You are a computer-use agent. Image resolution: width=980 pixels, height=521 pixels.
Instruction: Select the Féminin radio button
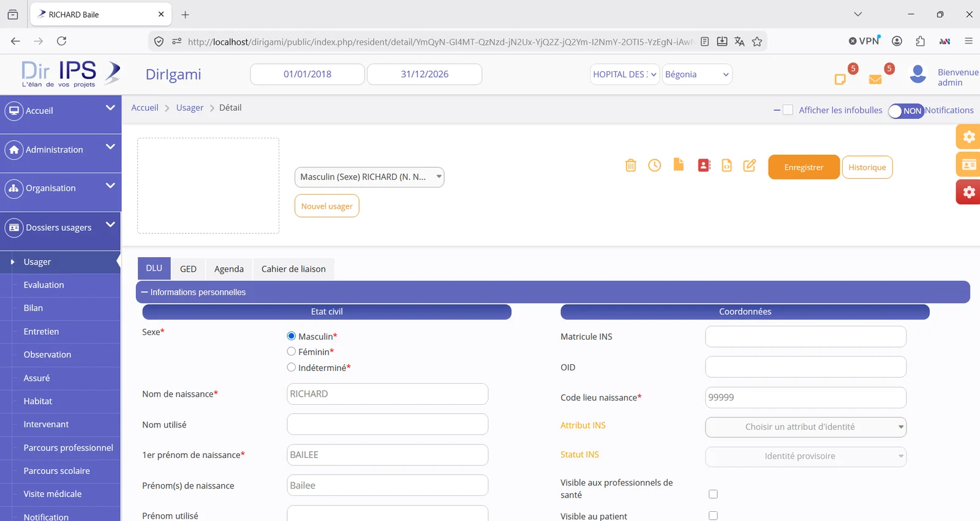(292, 351)
